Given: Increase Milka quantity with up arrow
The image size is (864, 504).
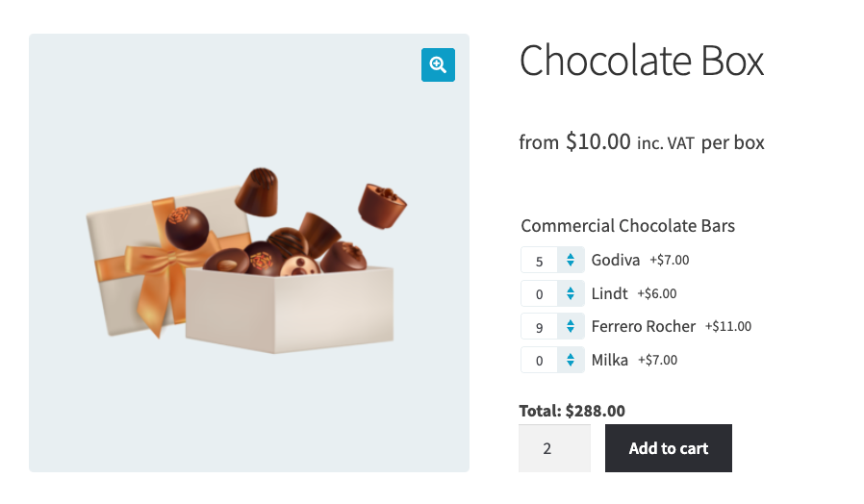Looking at the screenshot, I should [x=571, y=355].
